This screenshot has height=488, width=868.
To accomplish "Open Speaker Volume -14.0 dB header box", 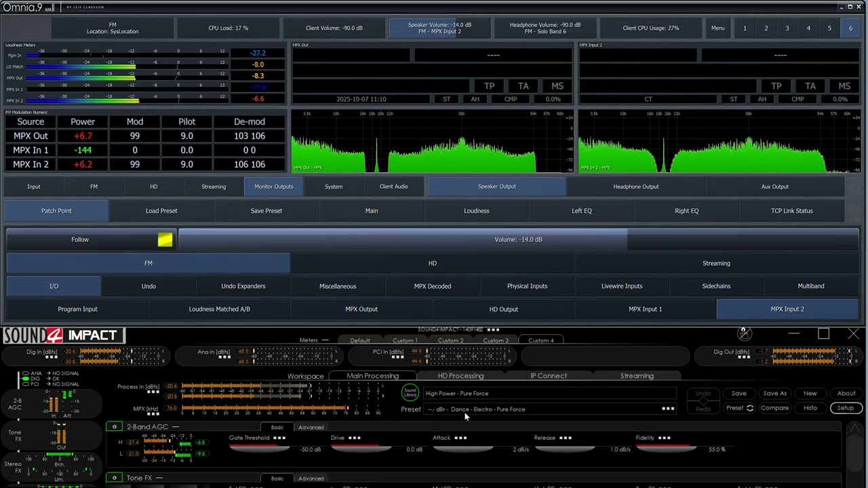I will pos(439,28).
